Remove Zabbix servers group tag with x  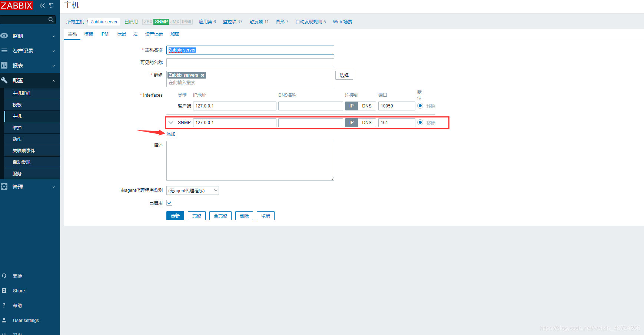203,75
